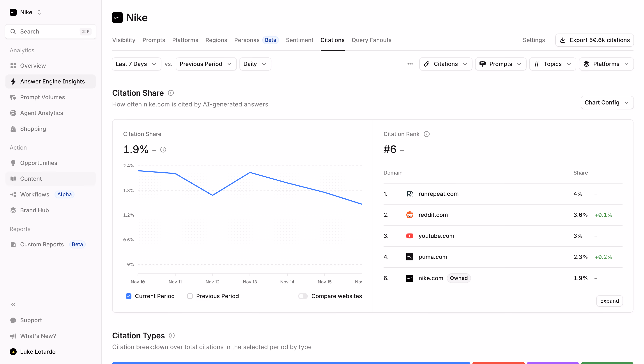Click Export 50.6k citations button
Screen dimensions: 644x364
[594, 40]
